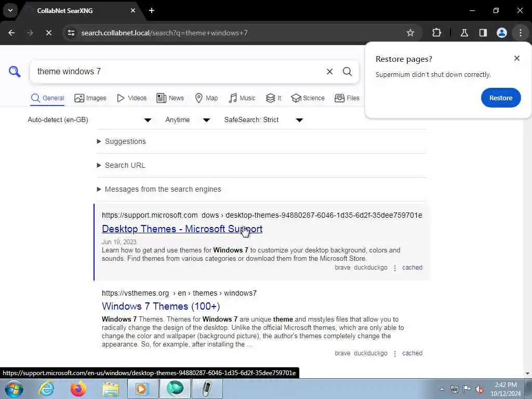Click the vsthemes.org result URL
The width and height of the screenshot is (532, 399).
click(x=179, y=293)
